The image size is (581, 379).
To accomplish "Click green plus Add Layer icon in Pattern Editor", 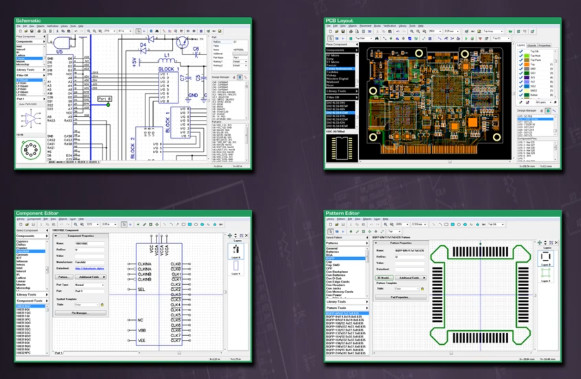I will click(x=540, y=242).
